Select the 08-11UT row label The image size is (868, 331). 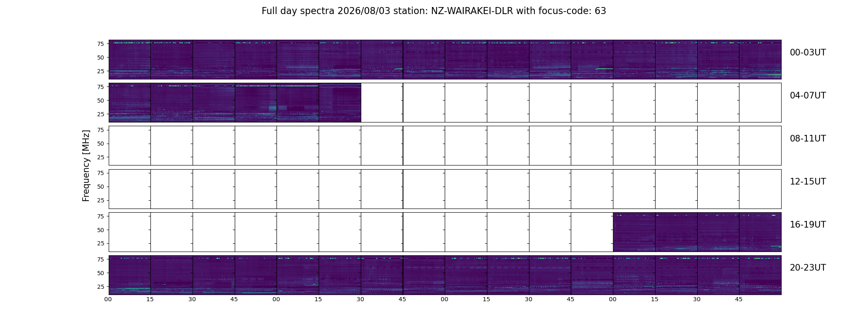pos(808,139)
